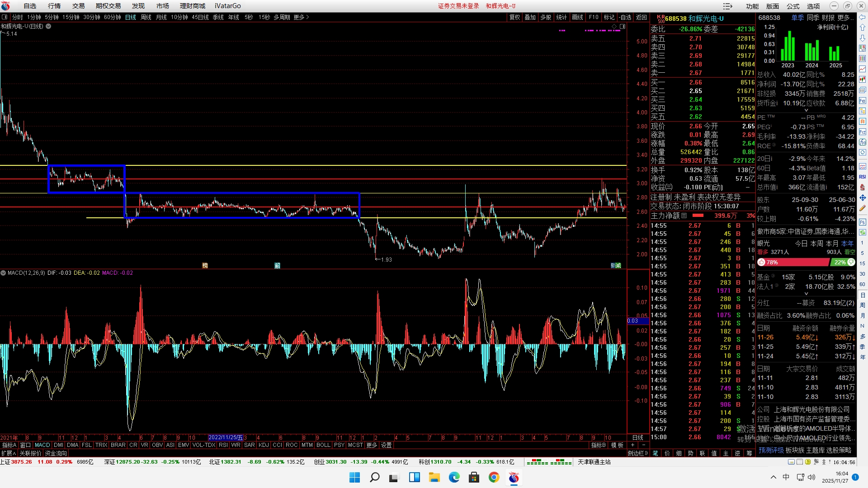Viewport: 868px width, 488px height.
Task: Click the 复权 button in chart toolbar
Action: 514,17
